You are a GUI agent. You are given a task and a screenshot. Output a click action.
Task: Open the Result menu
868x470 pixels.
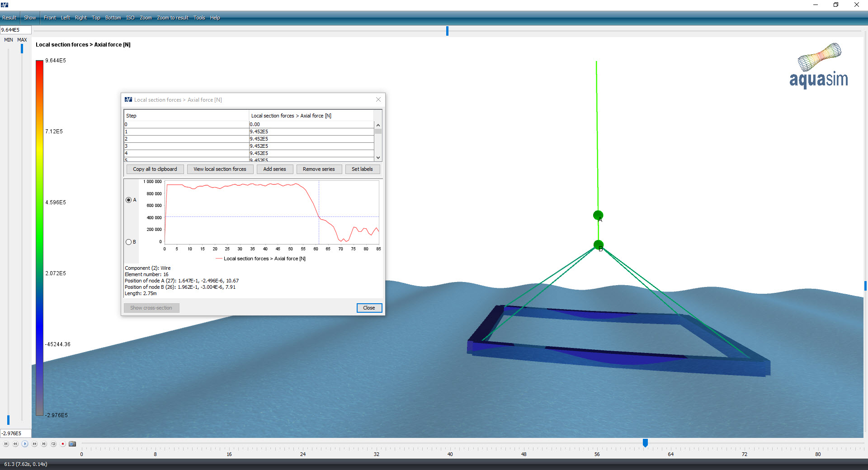pos(9,18)
